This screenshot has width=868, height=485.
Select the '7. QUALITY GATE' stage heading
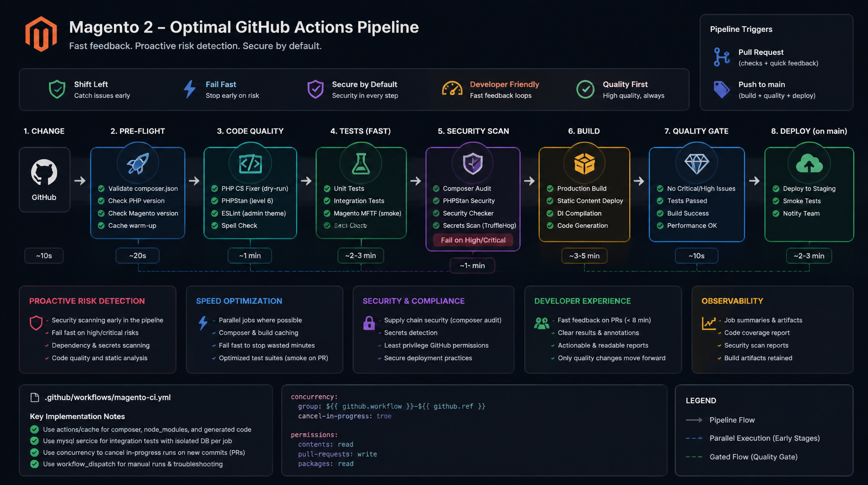tap(696, 131)
